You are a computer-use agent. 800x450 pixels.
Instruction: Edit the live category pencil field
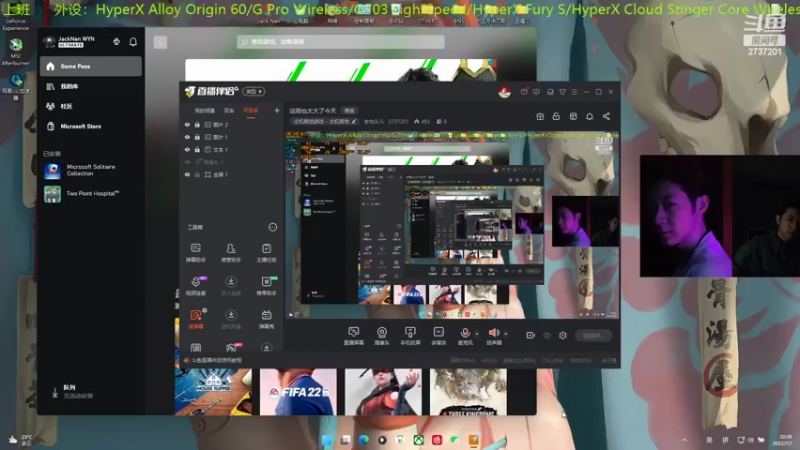324,121
